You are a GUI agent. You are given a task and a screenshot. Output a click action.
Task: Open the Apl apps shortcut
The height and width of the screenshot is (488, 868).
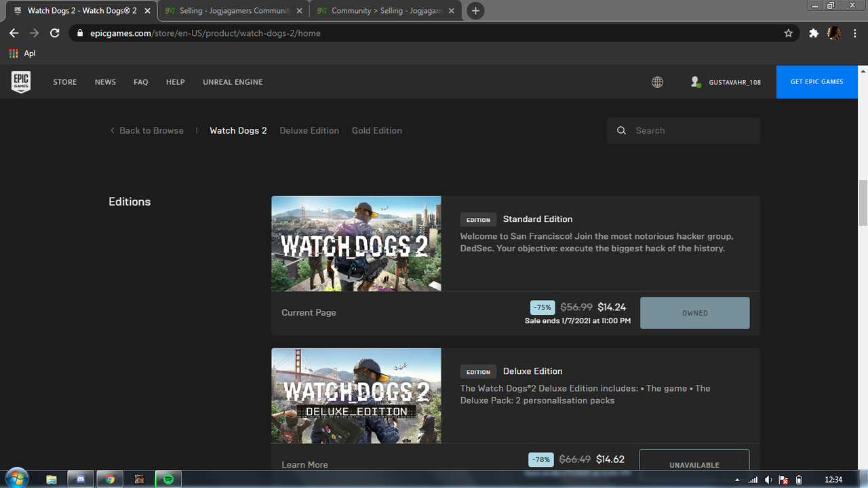(x=22, y=53)
